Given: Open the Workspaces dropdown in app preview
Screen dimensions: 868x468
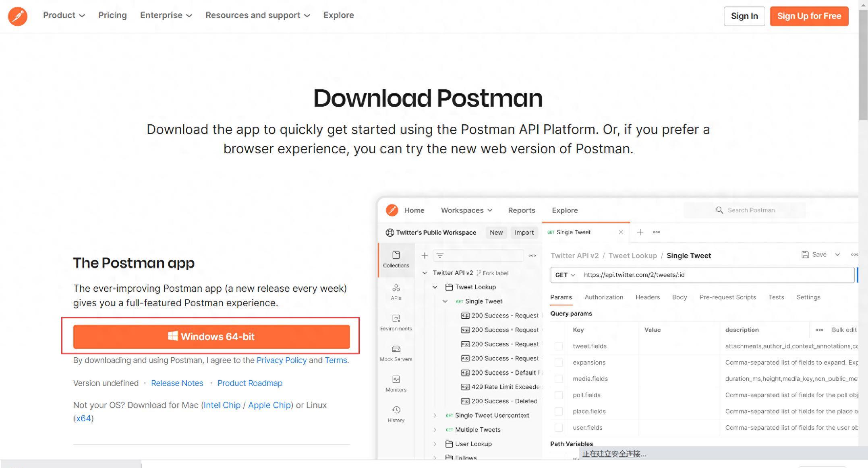Looking at the screenshot, I should pyautogui.click(x=466, y=210).
